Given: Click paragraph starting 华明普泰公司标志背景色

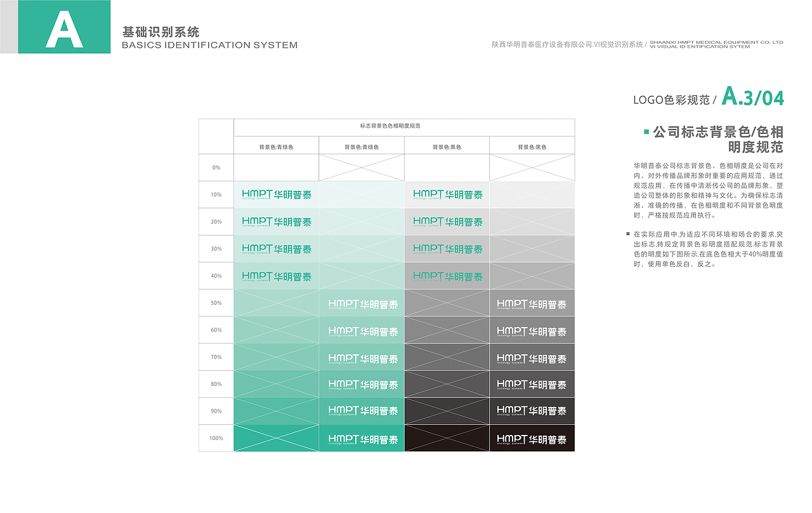Looking at the screenshot, I should pos(708,190).
